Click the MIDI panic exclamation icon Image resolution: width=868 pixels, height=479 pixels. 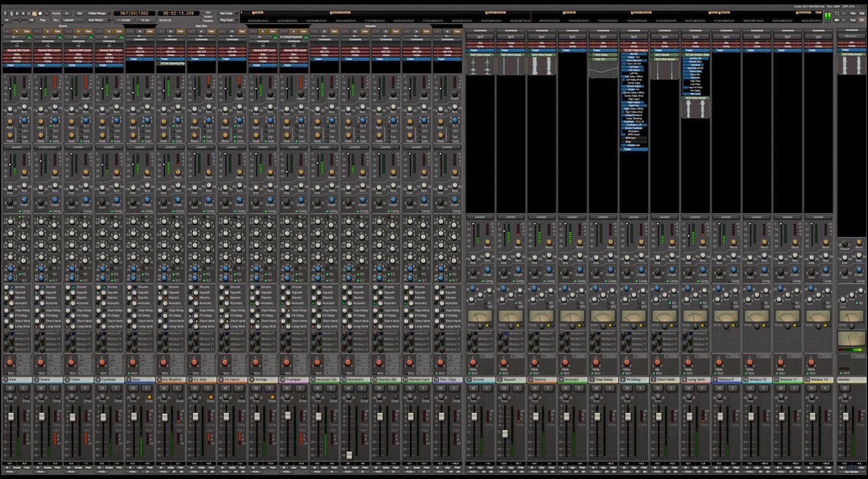pos(5,14)
